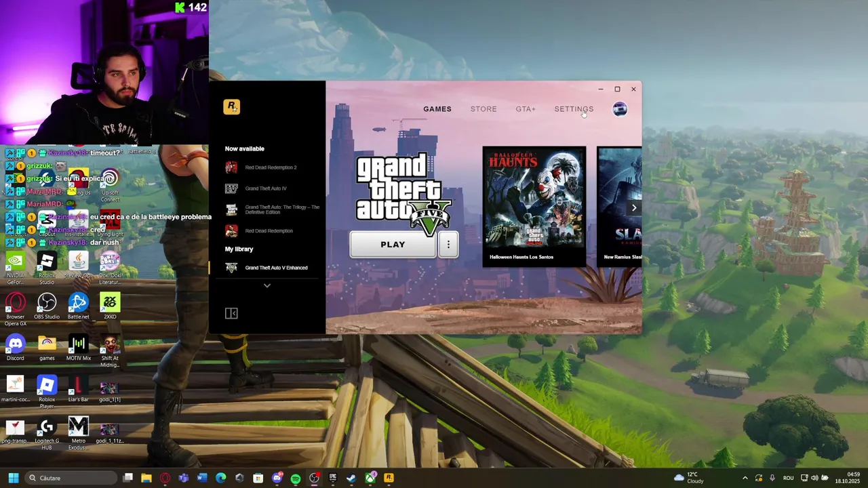Select the Shift At Midnight desktop icon
868x488 pixels.
(x=110, y=352)
